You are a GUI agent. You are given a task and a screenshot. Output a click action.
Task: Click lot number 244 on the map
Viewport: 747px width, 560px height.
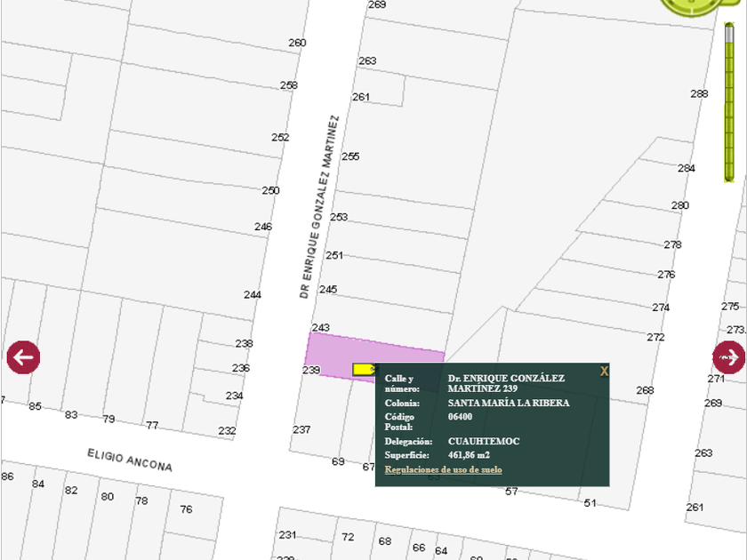(253, 295)
